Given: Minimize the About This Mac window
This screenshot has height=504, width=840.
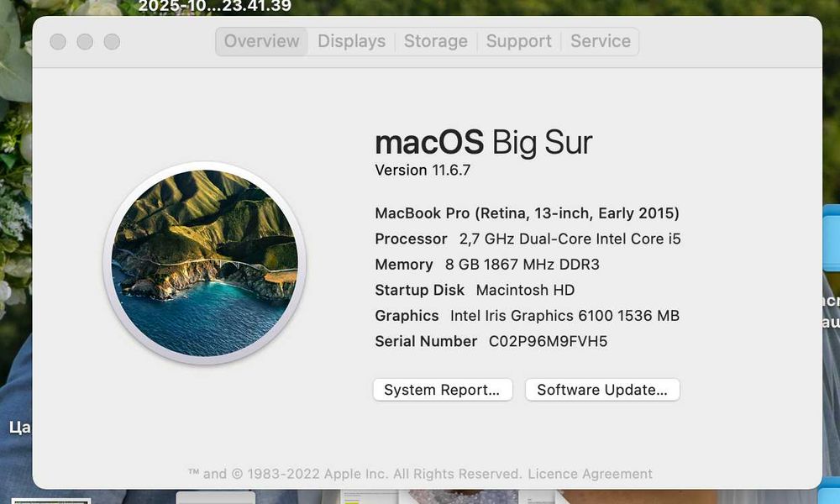Looking at the screenshot, I should (x=85, y=42).
